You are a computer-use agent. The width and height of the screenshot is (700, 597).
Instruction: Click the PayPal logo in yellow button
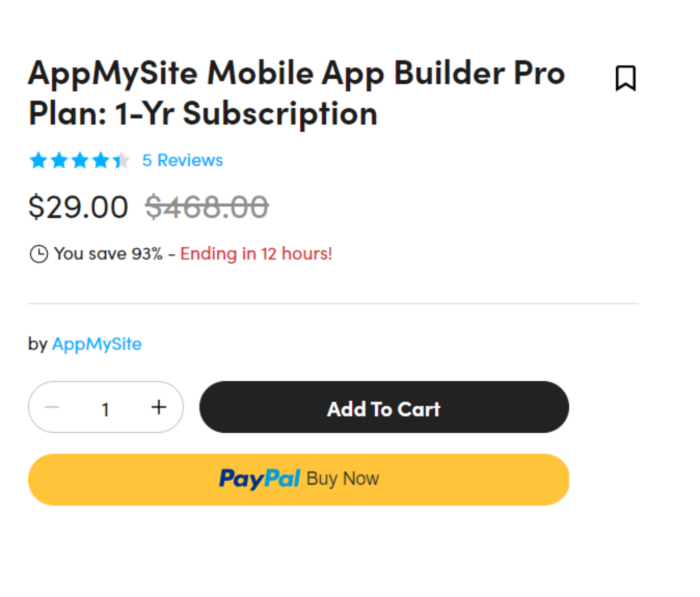click(259, 479)
